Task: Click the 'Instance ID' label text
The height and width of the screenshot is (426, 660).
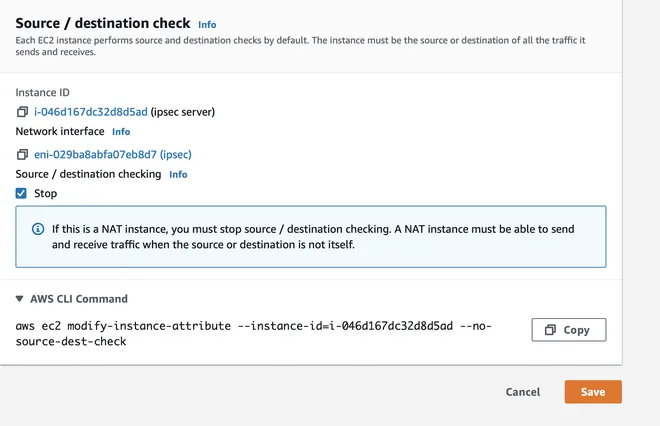Action: point(43,93)
